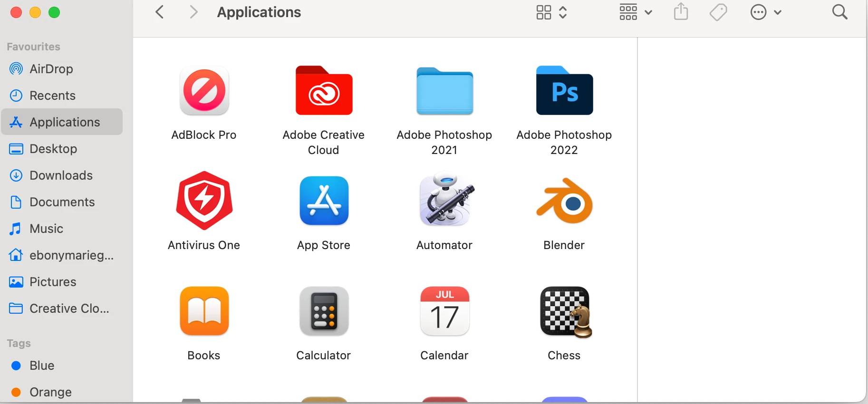Switch view using the icon grid control
This screenshot has width=868, height=404.
tap(551, 12)
